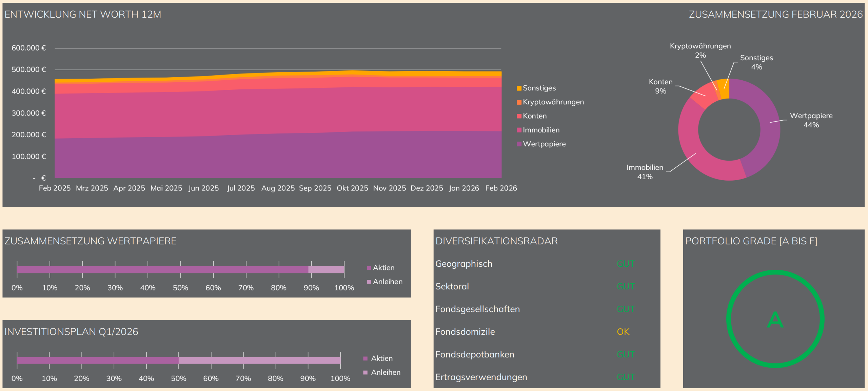Click the Wertpapiere legend entry
This screenshot has height=391, width=868.
pyautogui.click(x=544, y=144)
